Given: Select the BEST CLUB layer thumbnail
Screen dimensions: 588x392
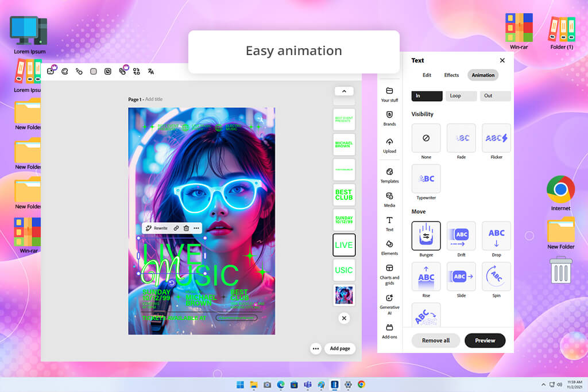Looking at the screenshot, I should [x=344, y=195].
